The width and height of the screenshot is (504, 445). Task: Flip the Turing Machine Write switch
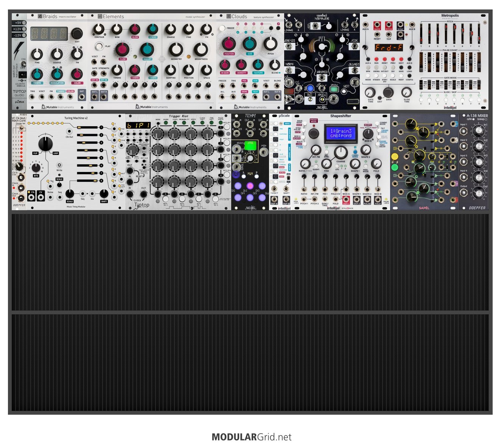59,166
